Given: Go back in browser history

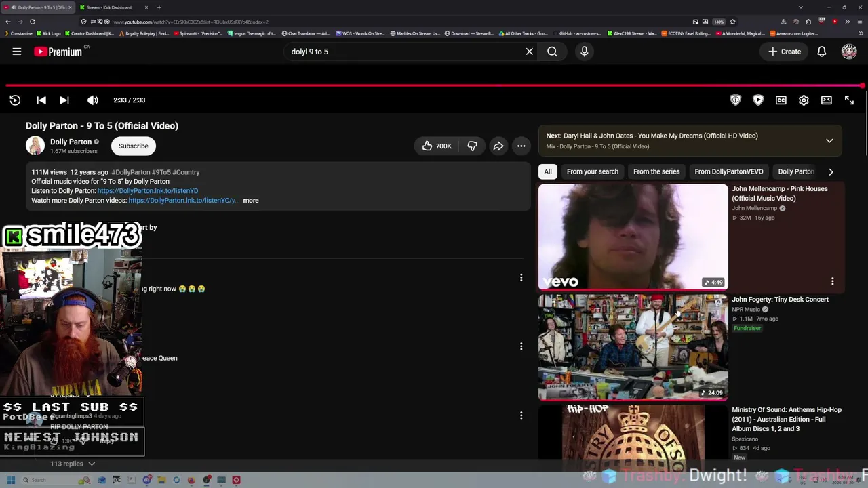Looking at the screenshot, I should pos(7,22).
